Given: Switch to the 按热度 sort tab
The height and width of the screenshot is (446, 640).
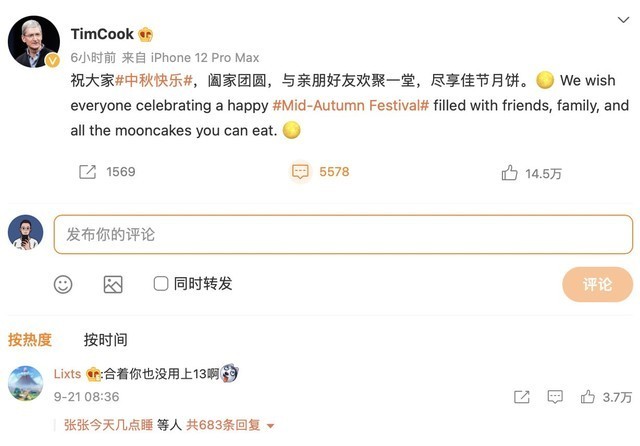Looking at the screenshot, I should tap(30, 339).
